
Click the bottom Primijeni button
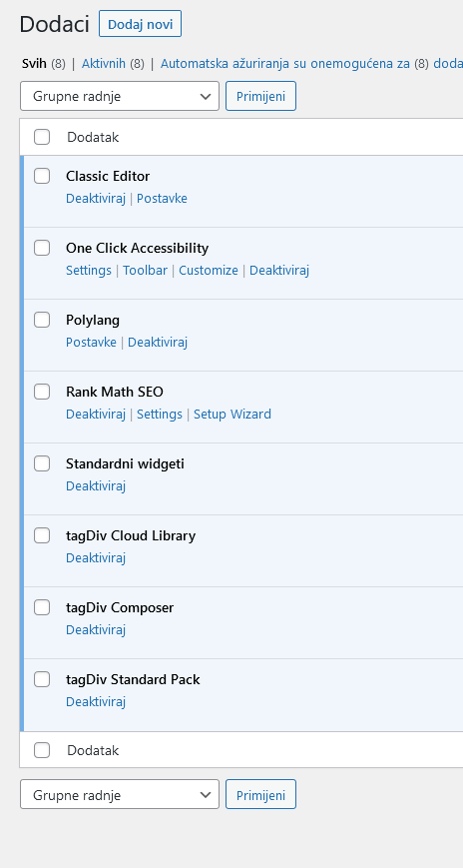coord(260,795)
